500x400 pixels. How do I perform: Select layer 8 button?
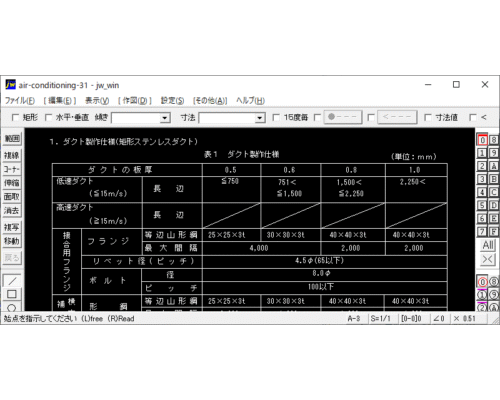[494, 140]
